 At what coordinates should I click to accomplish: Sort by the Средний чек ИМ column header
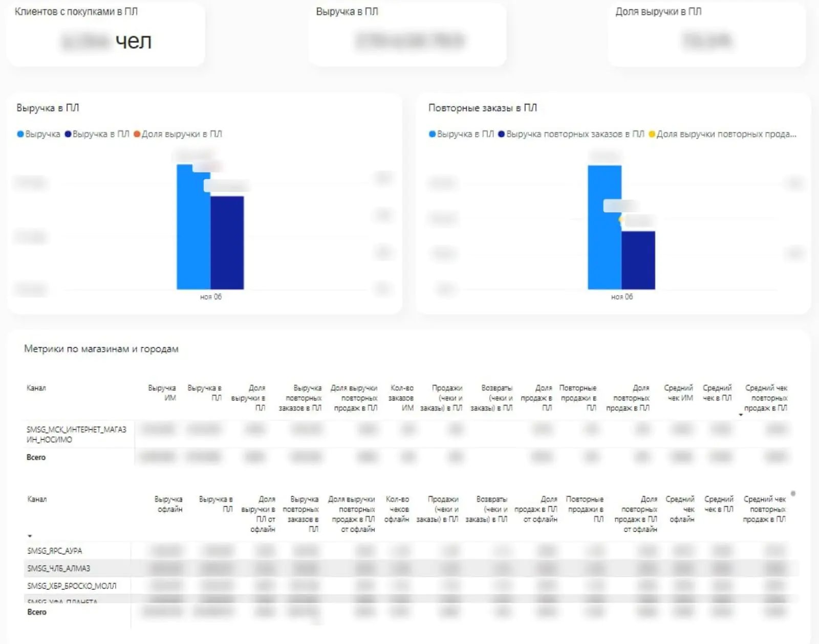[x=678, y=393]
